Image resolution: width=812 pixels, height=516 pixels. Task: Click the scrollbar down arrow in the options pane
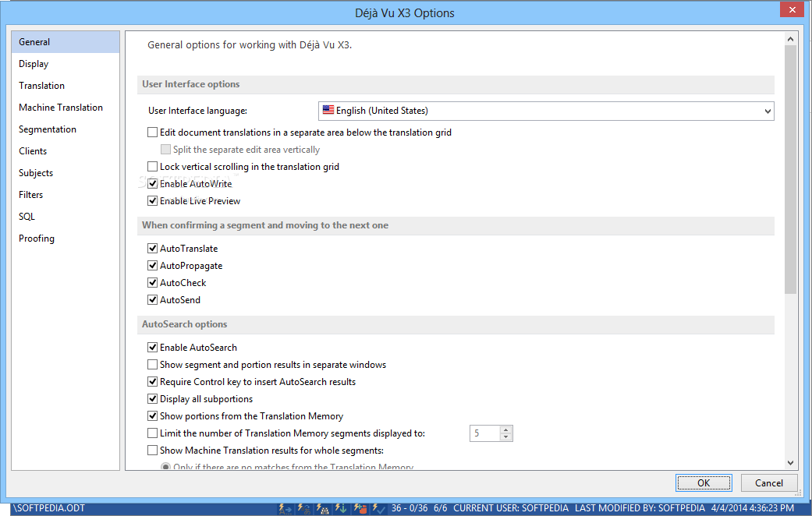point(790,463)
